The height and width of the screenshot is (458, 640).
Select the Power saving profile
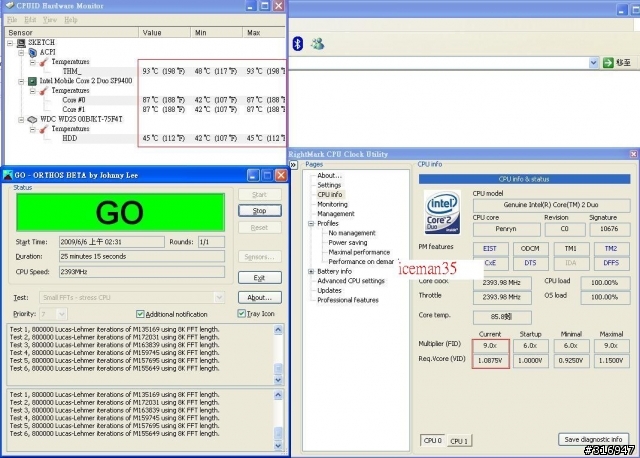point(348,242)
